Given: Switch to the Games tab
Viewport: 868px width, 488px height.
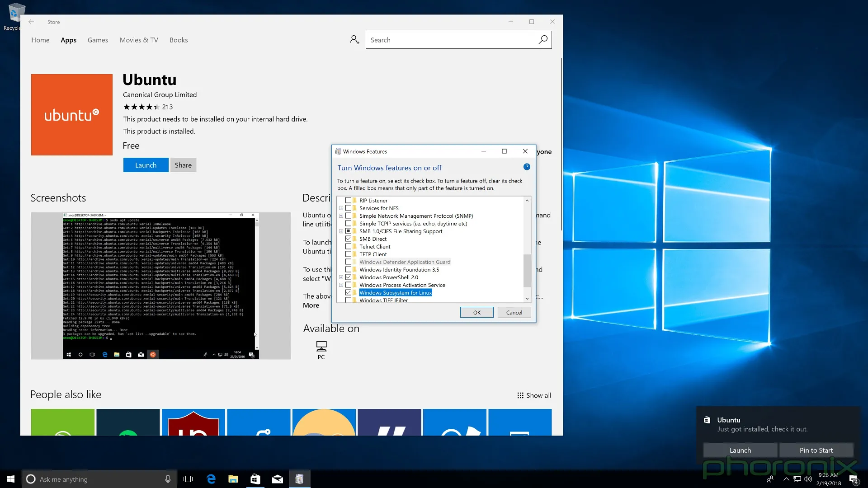Looking at the screenshot, I should pos(98,40).
